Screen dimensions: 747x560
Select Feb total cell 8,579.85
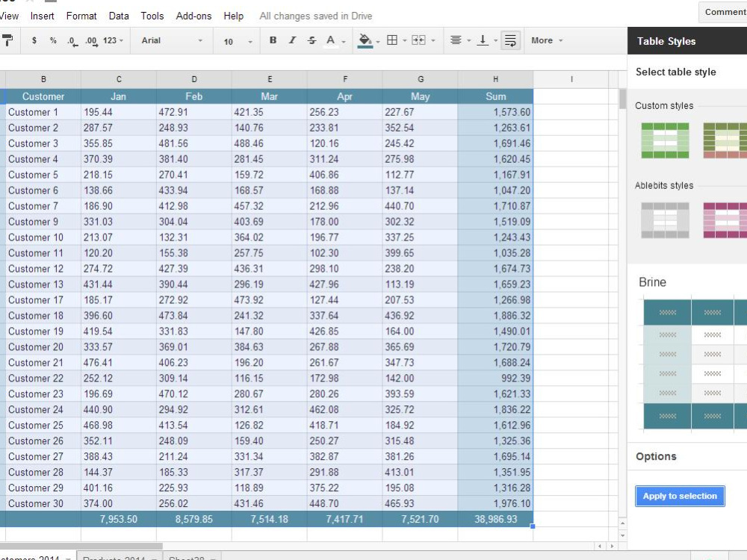point(194,519)
